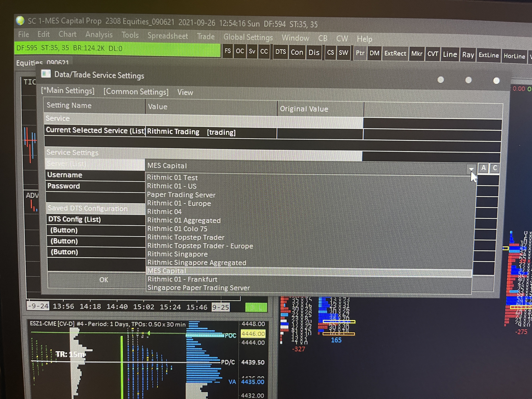Open the Global Settings menu

click(248, 37)
